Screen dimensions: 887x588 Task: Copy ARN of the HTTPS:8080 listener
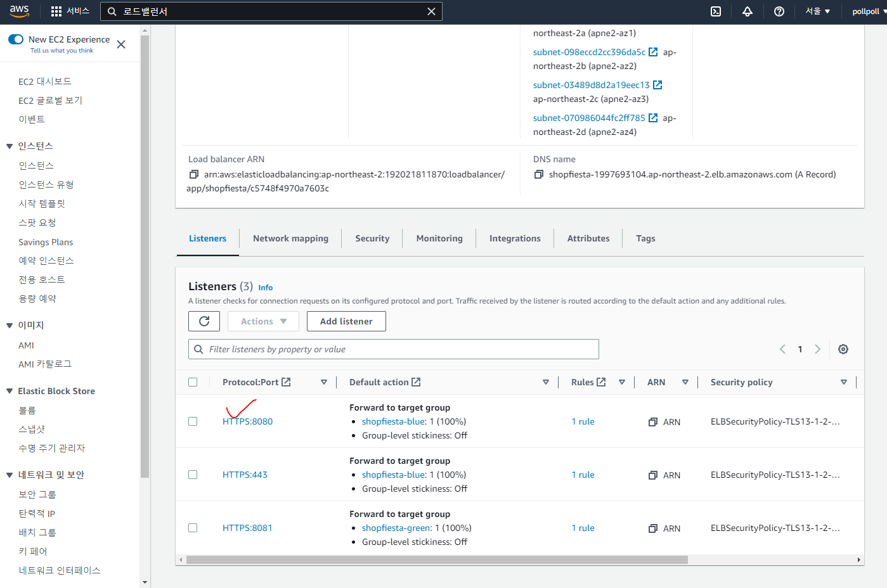click(x=653, y=422)
